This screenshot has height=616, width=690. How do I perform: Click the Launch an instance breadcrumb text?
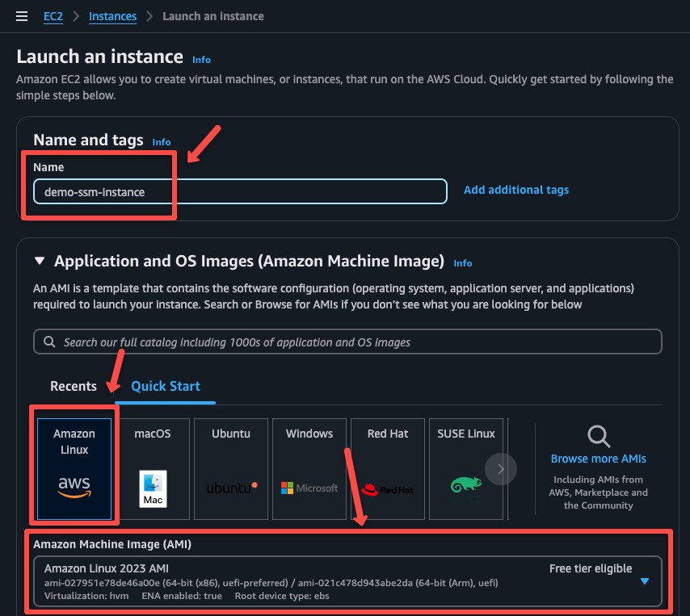[x=213, y=16]
